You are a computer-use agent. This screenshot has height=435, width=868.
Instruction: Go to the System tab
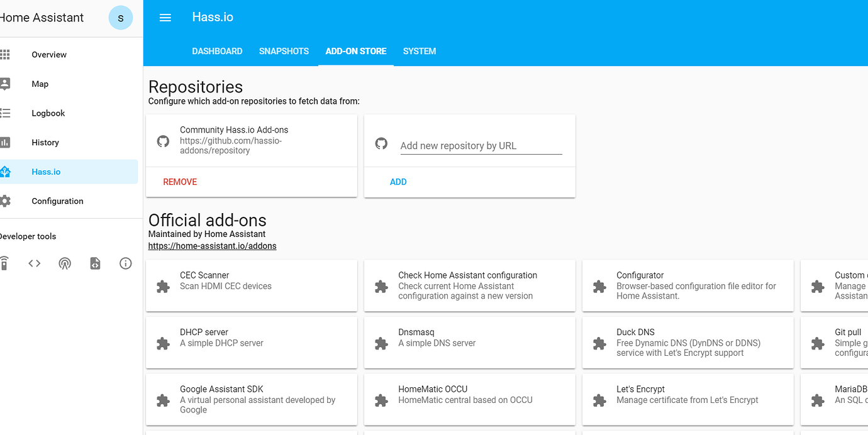click(420, 52)
